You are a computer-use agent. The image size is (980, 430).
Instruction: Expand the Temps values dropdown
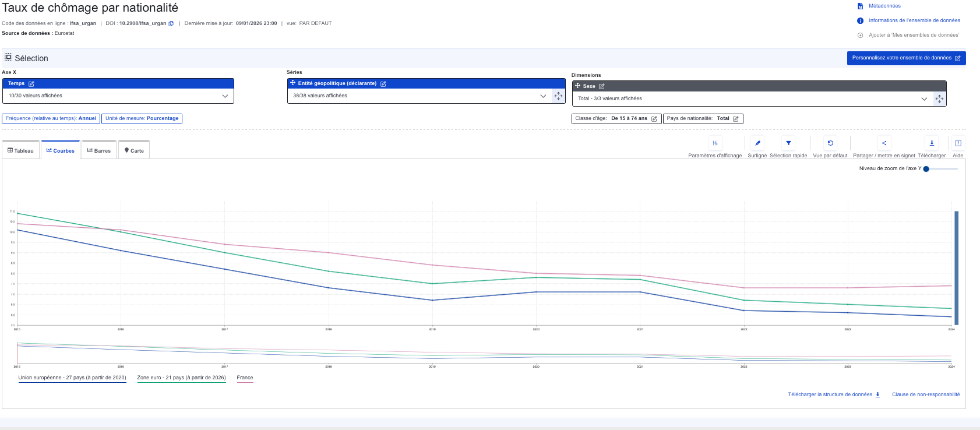pyautogui.click(x=225, y=96)
